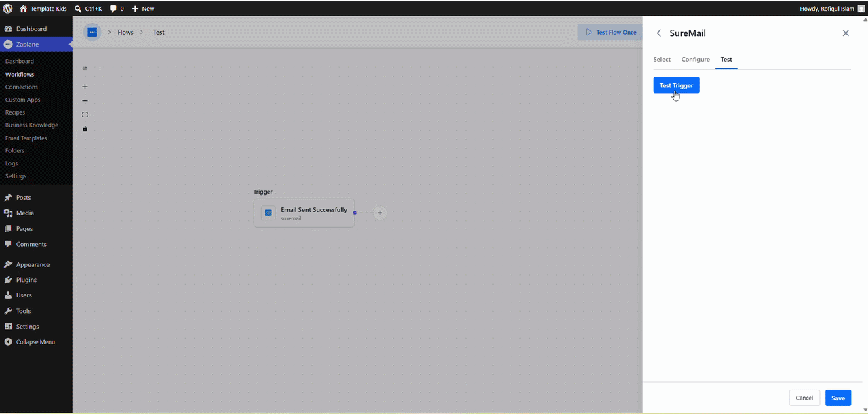Viewport: 868px width, 414px height.
Task: Open the Recipes submenu
Action: point(15,112)
